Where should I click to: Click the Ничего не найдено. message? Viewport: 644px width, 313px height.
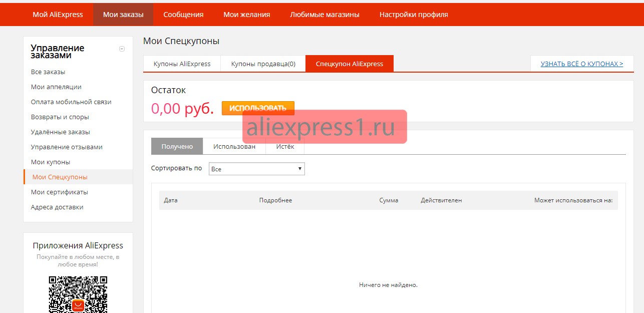click(388, 285)
